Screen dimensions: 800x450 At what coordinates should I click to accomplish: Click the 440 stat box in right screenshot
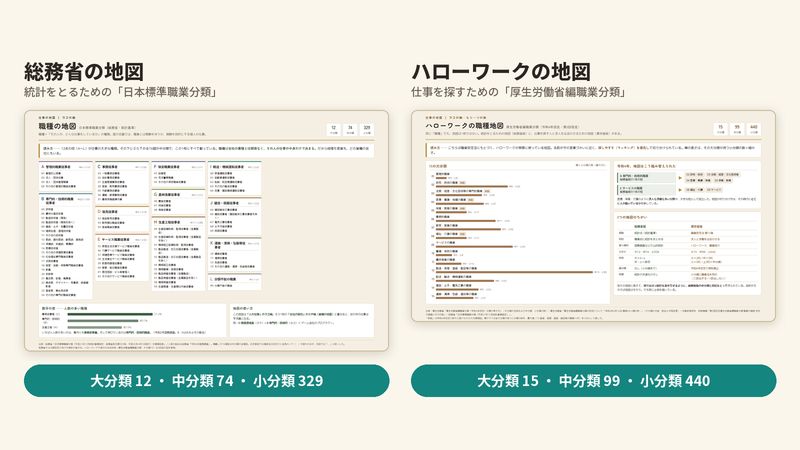[754, 129]
